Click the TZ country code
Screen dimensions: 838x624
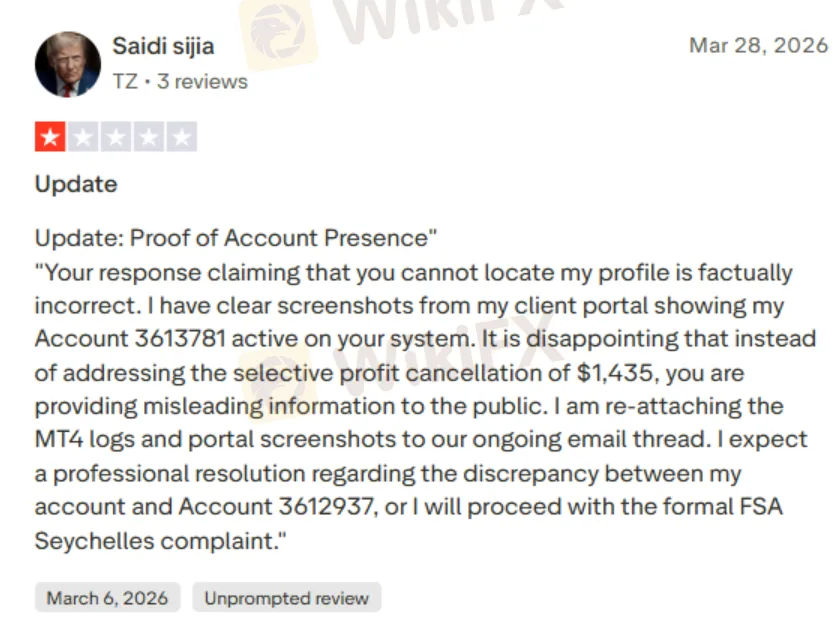tap(125, 81)
